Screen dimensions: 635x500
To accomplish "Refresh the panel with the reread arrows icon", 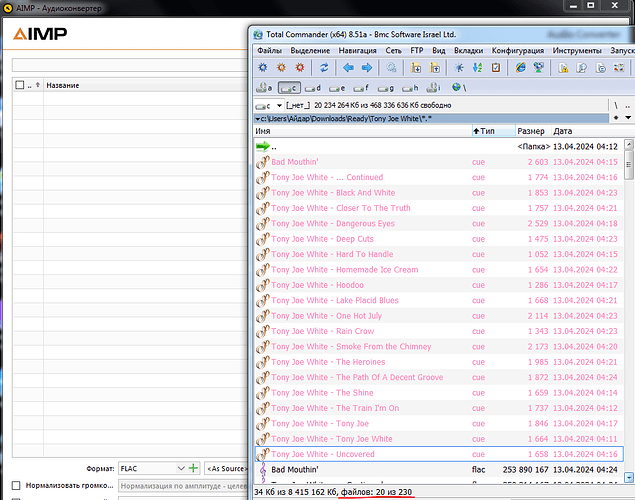I will 324,68.
